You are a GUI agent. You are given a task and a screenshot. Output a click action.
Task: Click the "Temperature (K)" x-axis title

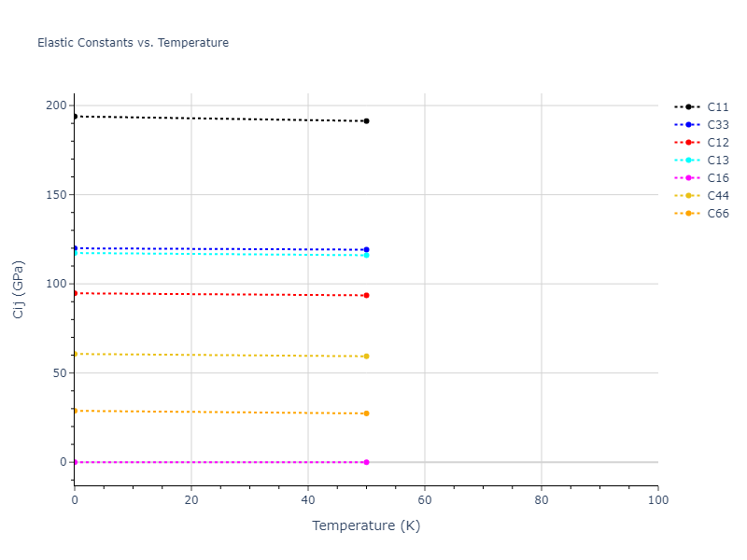366,525
